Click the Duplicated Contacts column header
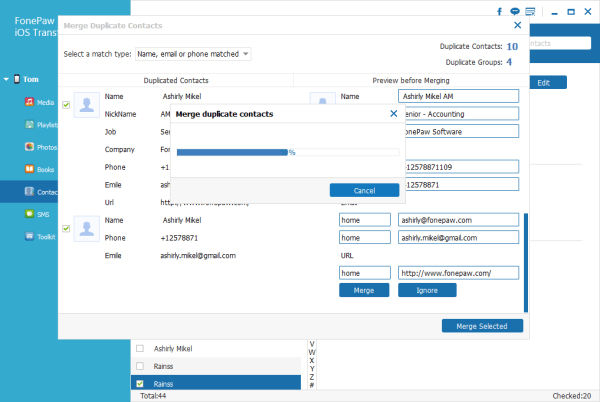 (176, 80)
